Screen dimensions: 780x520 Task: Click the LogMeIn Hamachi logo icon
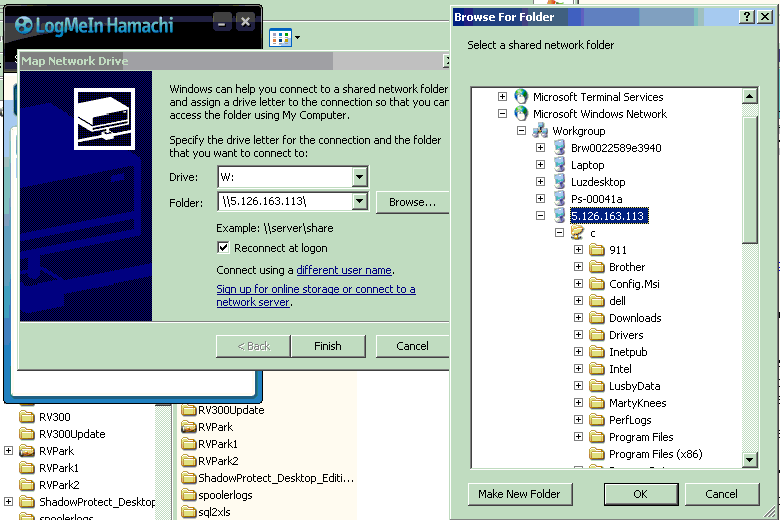[23, 25]
